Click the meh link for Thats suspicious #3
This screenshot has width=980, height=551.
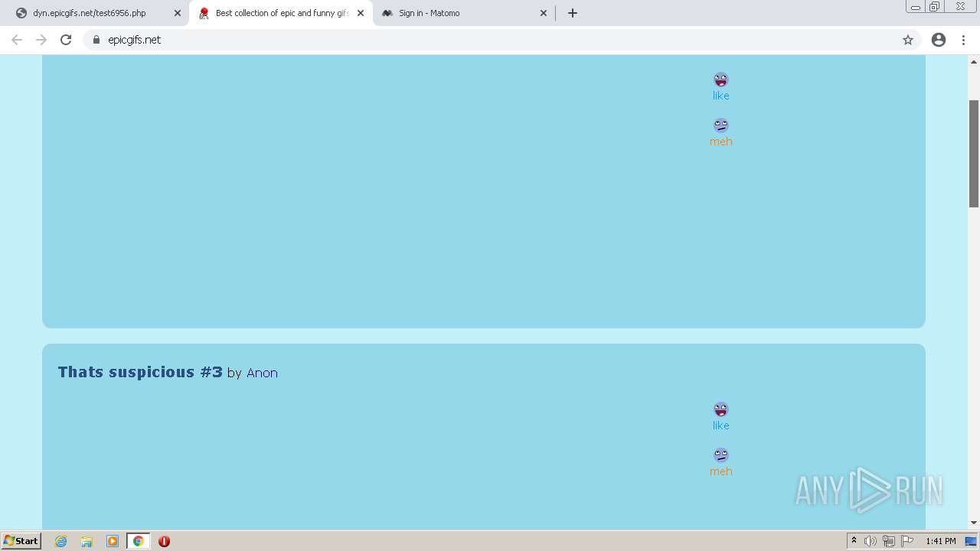pos(721,471)
